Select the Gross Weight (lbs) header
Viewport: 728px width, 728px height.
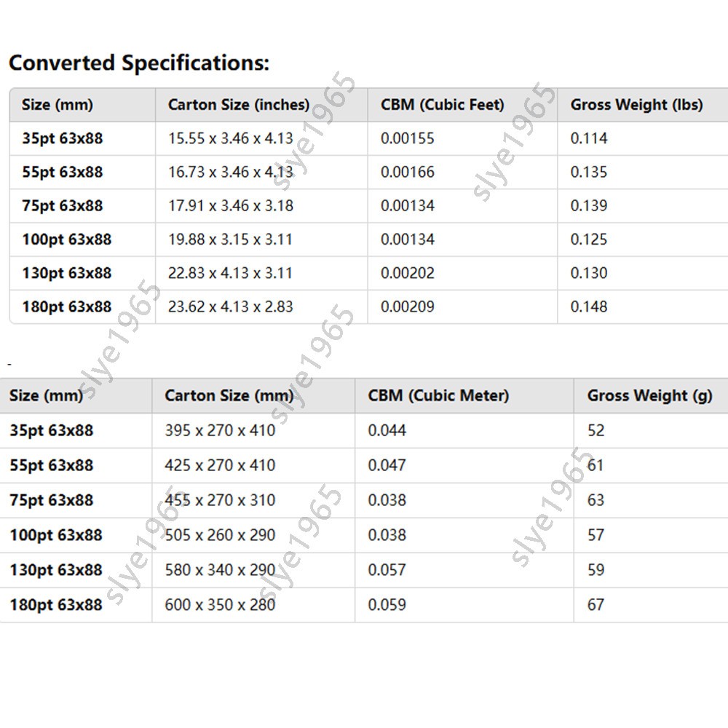click(636, 104)
